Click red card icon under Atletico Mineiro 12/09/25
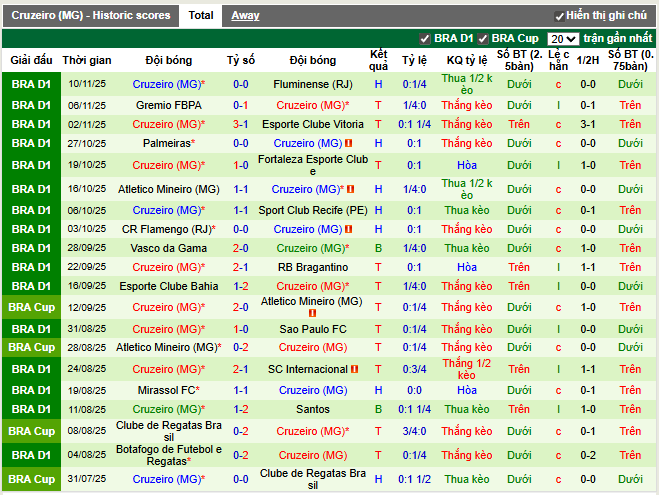The image size is (659, 495). click(312, 313)
